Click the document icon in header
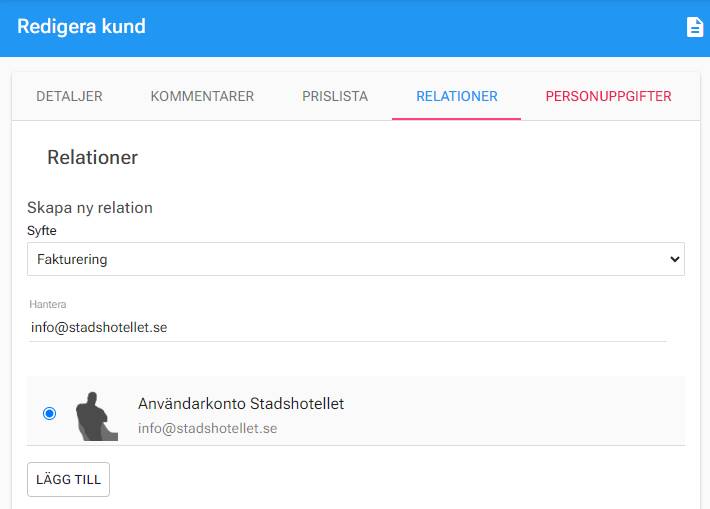 coord(695,27)
